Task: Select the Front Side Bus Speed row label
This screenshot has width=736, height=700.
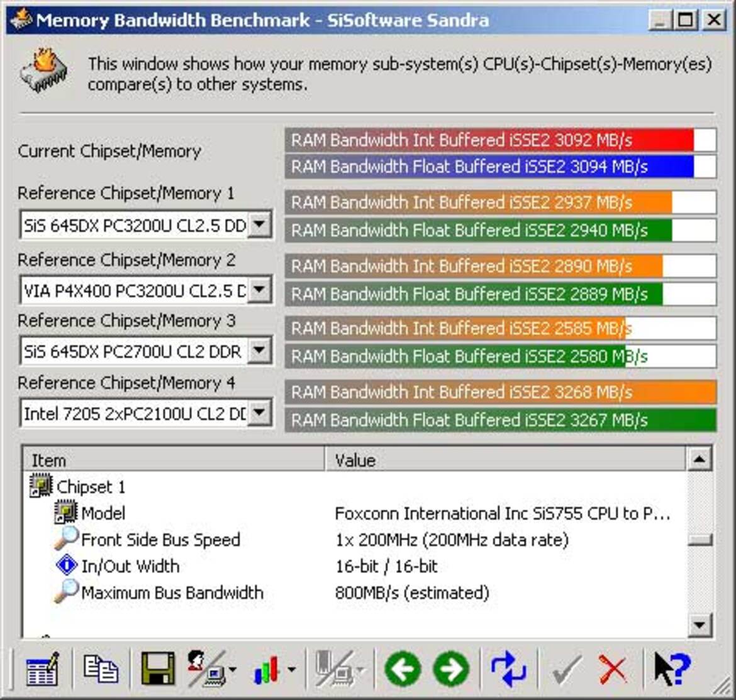Action: [x=160, y=540]
